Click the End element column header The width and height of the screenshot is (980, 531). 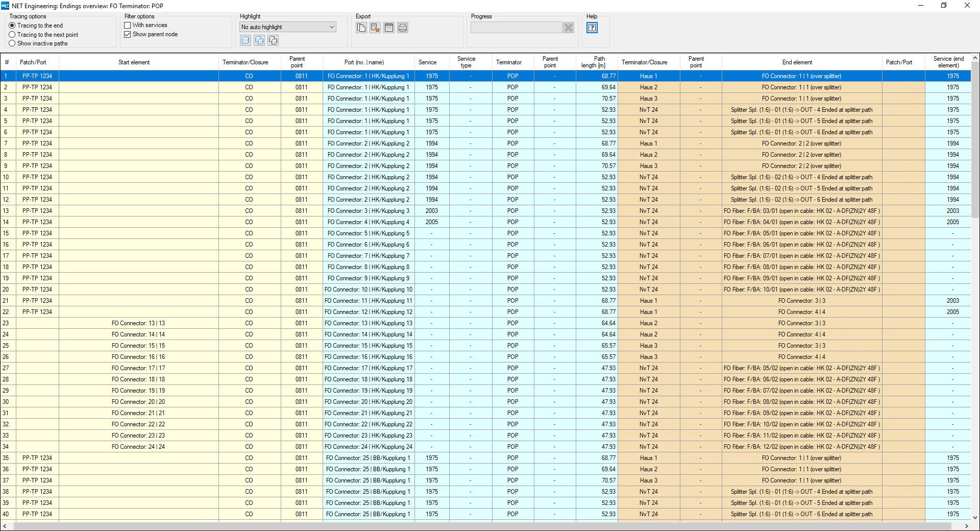797,62
